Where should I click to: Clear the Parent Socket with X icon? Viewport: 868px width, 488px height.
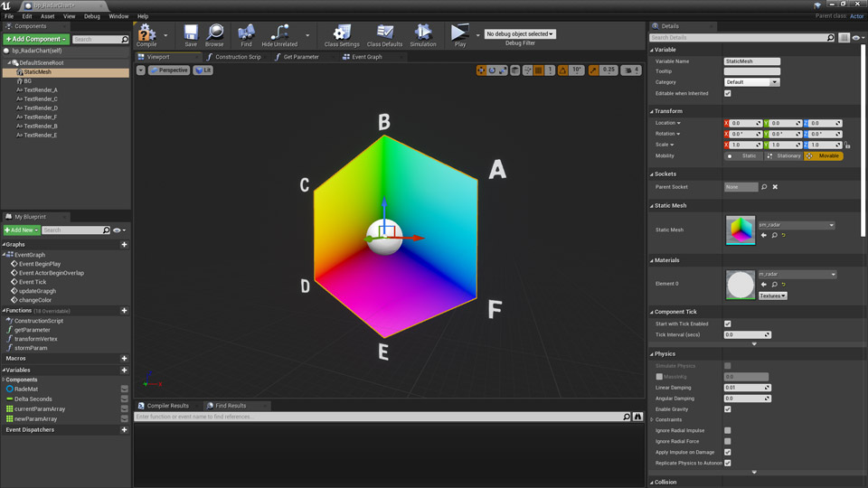(775, 187)
